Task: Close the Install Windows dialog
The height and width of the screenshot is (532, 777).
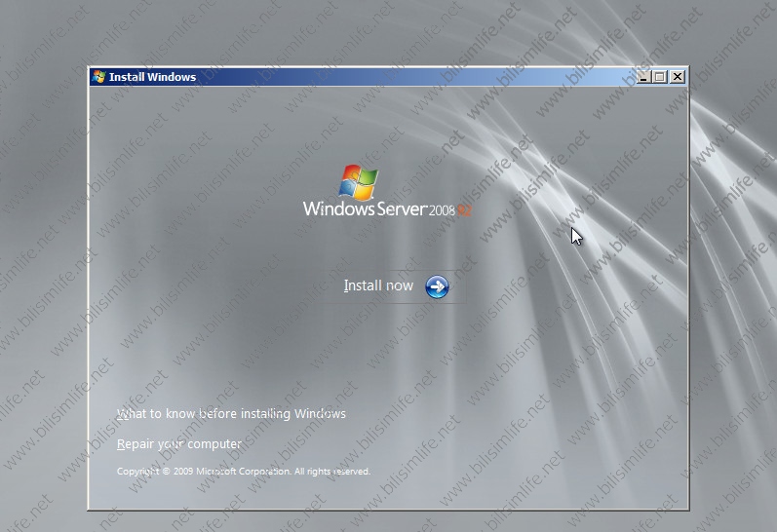Action: point(677,77)
